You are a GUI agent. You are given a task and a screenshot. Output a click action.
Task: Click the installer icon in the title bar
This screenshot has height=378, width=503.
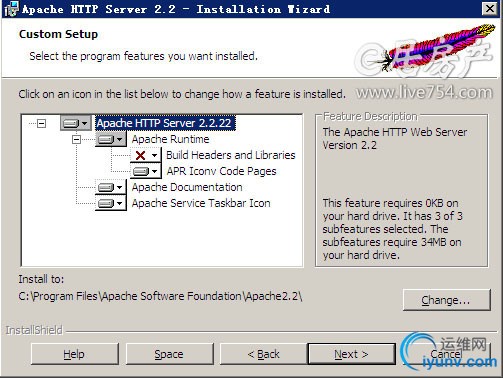coord(11,9)
